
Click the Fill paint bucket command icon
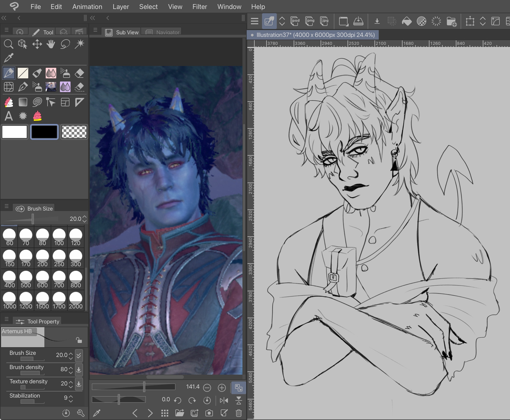pos(407,21)
